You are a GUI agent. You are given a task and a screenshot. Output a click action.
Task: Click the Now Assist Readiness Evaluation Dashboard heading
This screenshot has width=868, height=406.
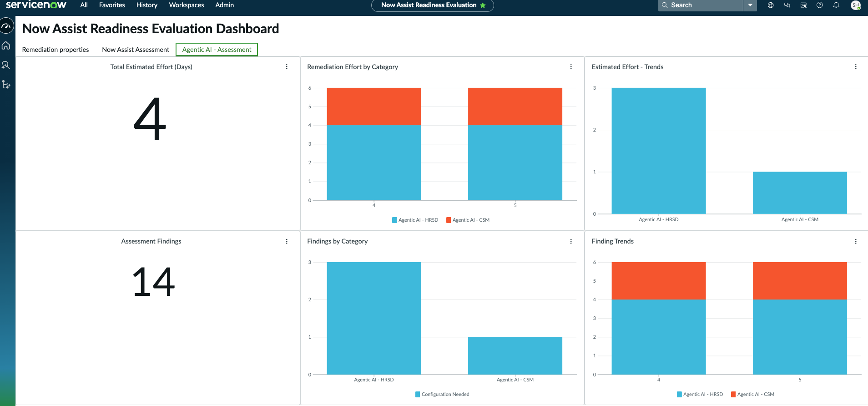[x=151, y=29]
